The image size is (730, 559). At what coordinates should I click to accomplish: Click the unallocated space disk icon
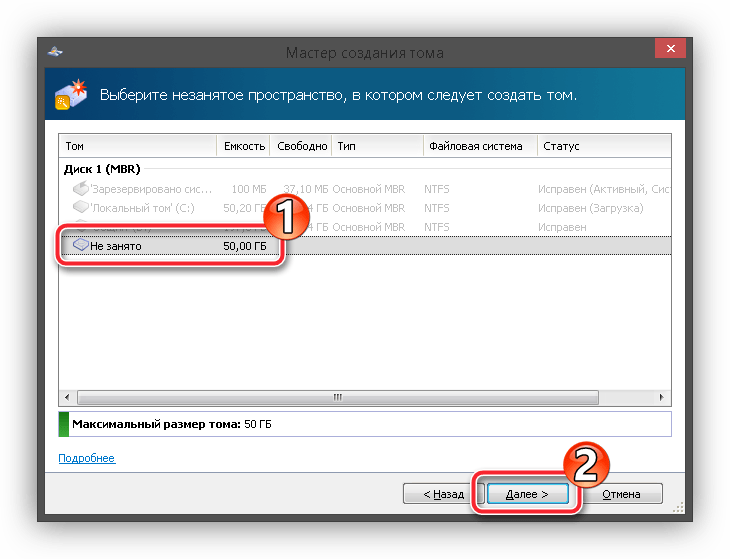pos(81,245)
